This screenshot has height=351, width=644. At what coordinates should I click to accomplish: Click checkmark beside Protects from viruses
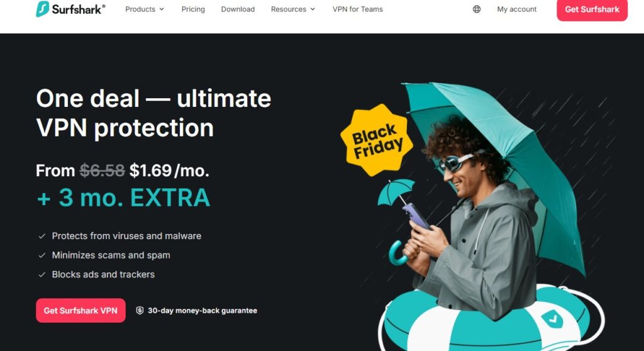42,236
